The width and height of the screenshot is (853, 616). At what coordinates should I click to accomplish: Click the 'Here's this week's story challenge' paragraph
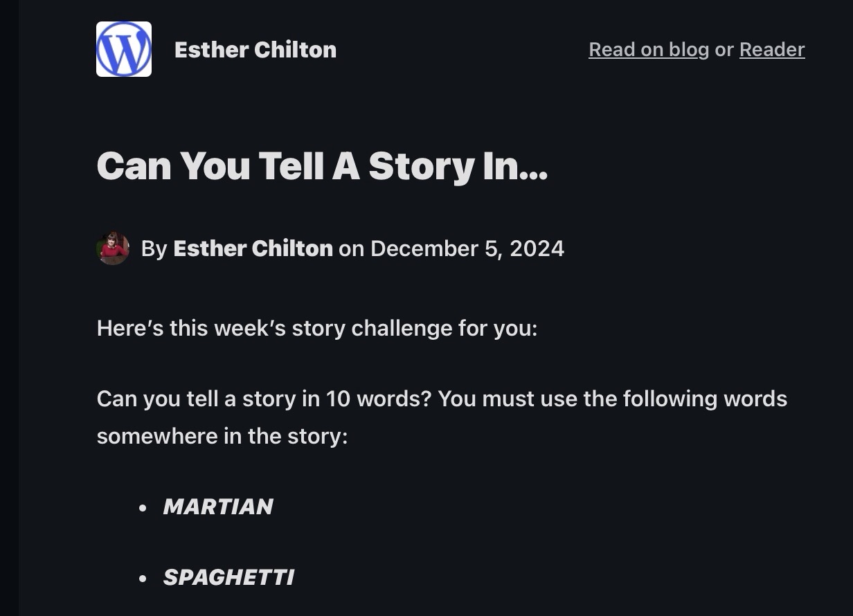click(316, 327)
